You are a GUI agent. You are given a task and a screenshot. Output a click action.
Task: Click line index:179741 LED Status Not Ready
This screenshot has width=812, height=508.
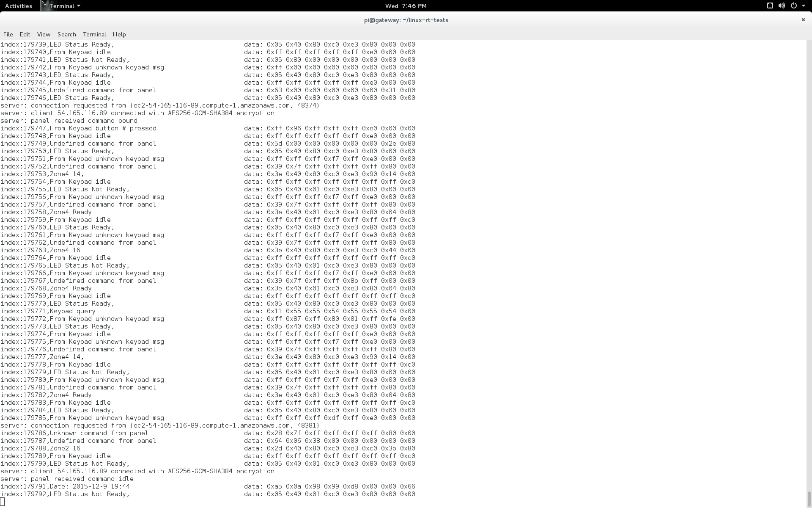[208, 60]
